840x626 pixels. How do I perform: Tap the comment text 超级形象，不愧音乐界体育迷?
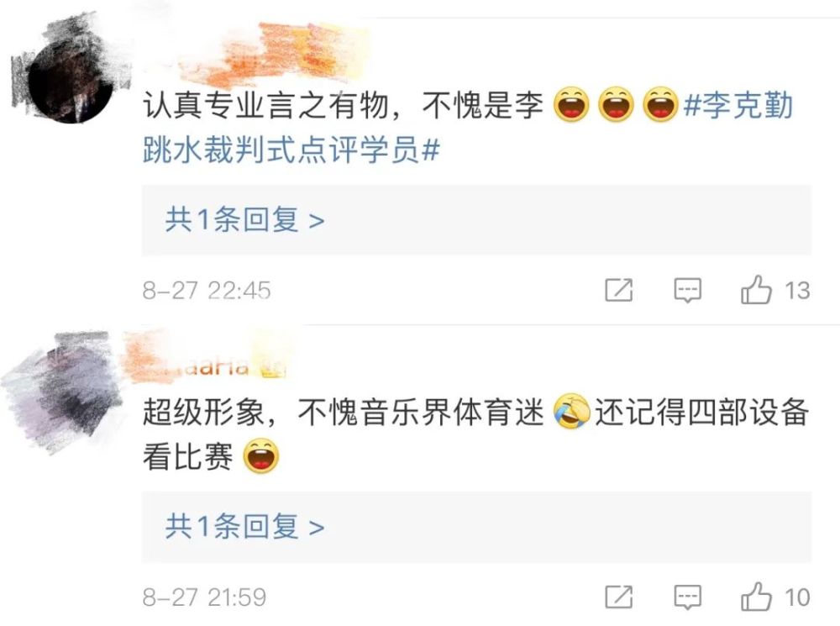[x=343, y=413]
